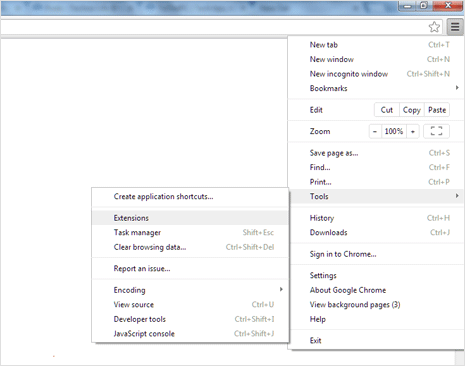Maximize the Chrome window
Screen dimensions: 465x366
(x=424, y=6)
